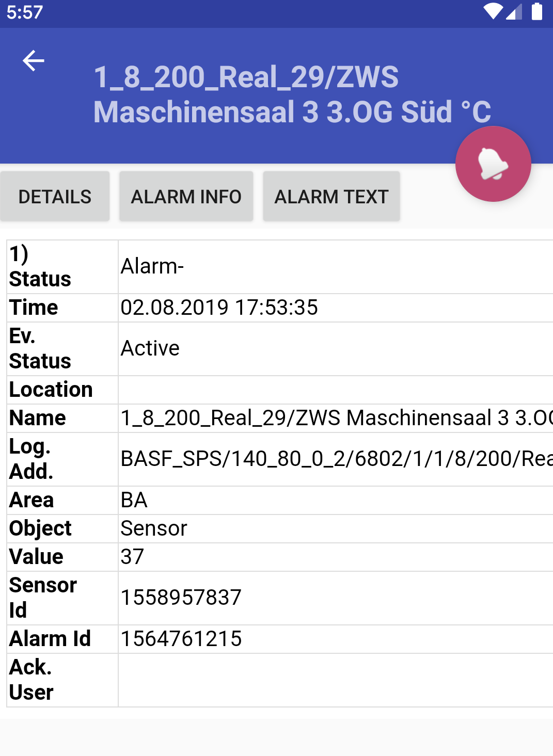Tap the empty Ack. User value cell
553x756 pixels.
coord(336,680)
